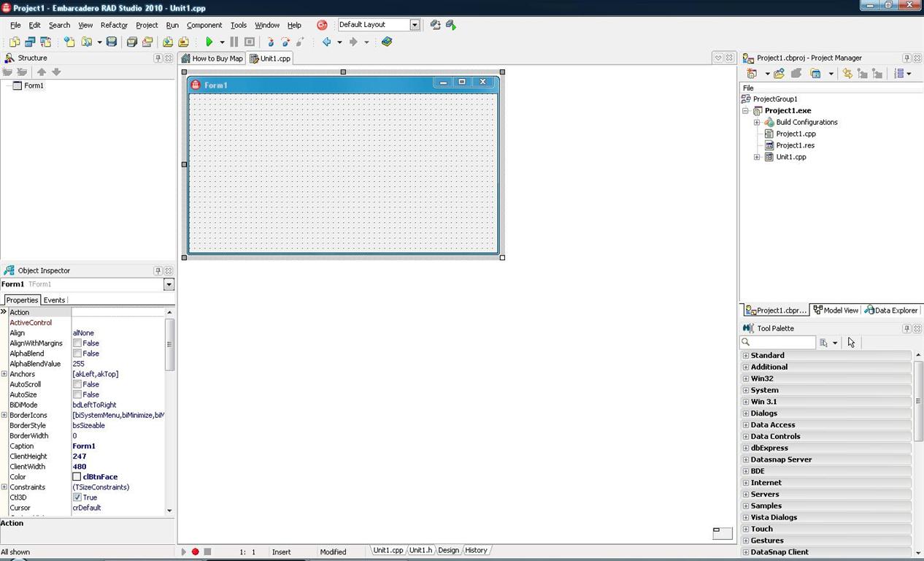Image resolution: width=924 pixels, height=561 pixels.
Task: Click the Object Inspector vertical scrollbar thumb
Action: click(169, 345)
